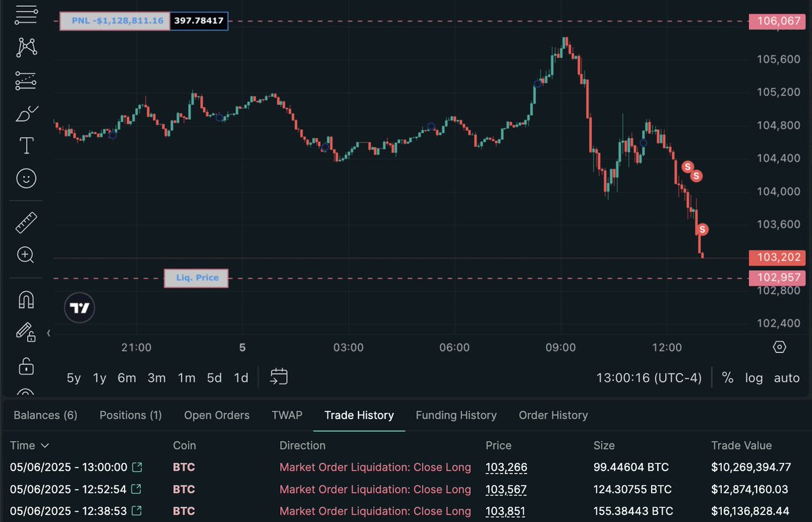The image size is (812, 522).
Task: Lock all chart drawings
Action: coord(26,366)
